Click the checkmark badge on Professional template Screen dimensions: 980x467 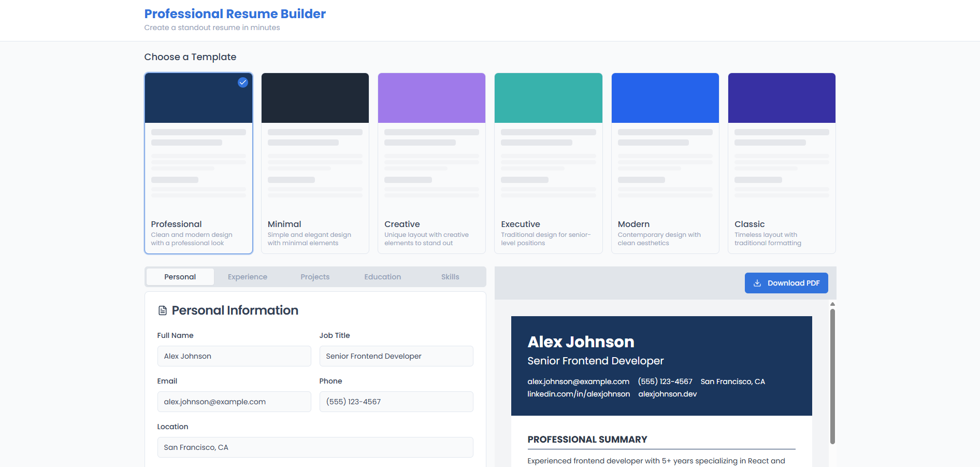243,82
